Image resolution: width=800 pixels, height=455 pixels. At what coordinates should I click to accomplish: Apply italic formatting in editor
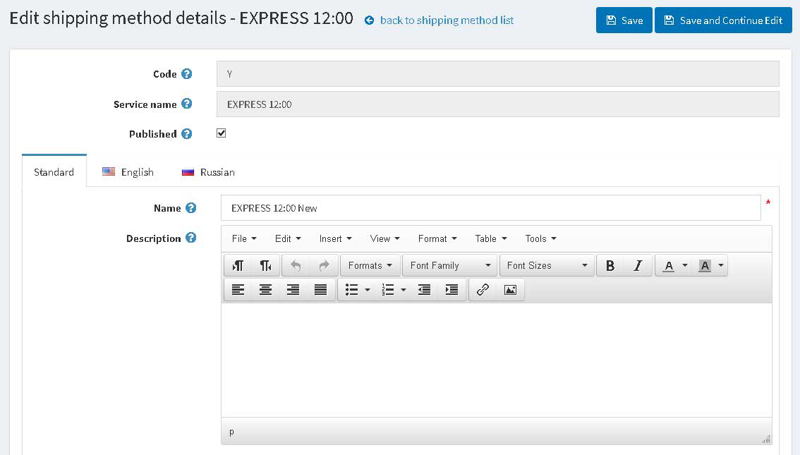tap(637, 266)
